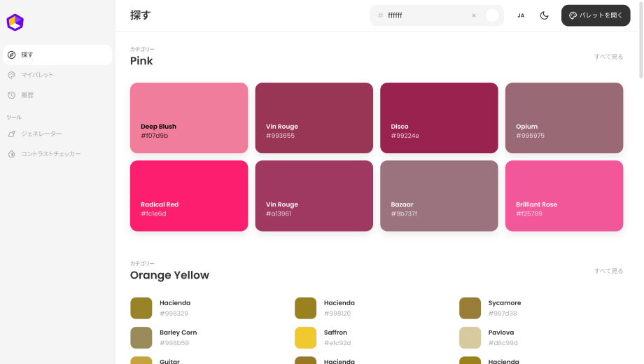Screen dimensions: 644x364
Task: Open the ジェネレーター tool
Action: 41,134
